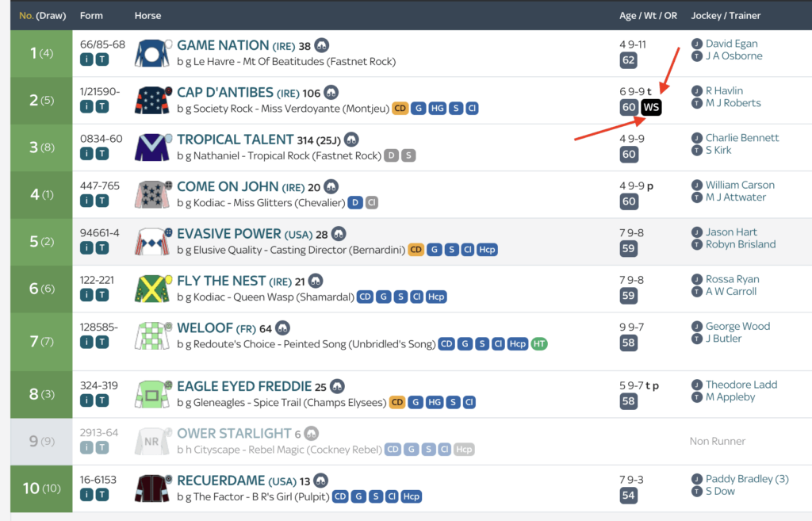Click the black WS badge for Cap D'Antibes

coord(651,107)
